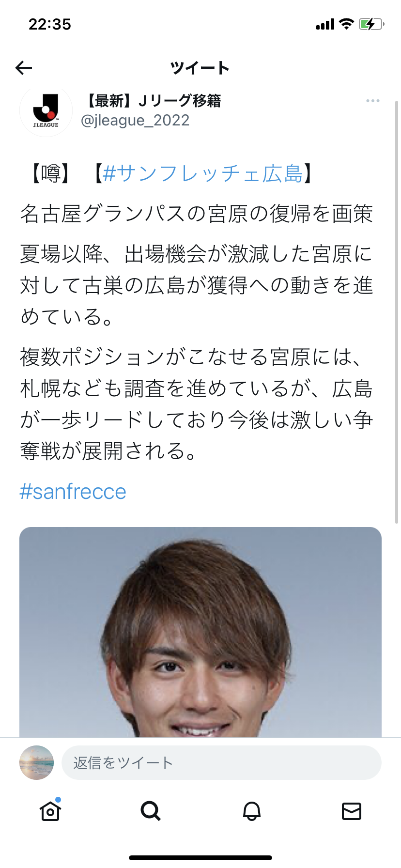Open the 【最新】Jリーグ移籍 account name
The image size is (401, 868).
click(x=151, y=101)
